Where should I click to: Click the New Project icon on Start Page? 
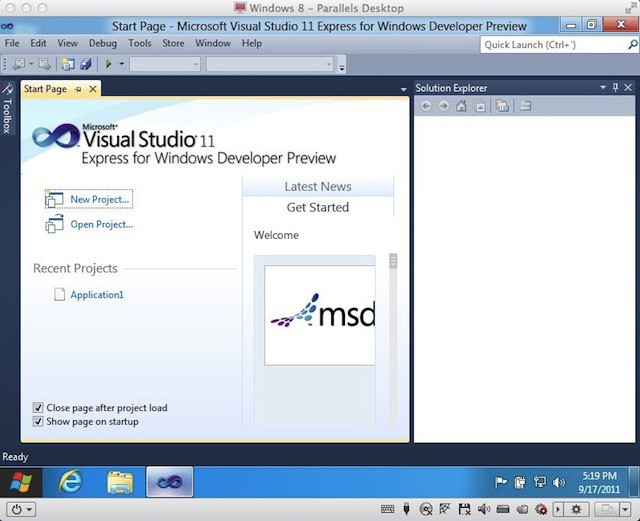coord(54,200)
